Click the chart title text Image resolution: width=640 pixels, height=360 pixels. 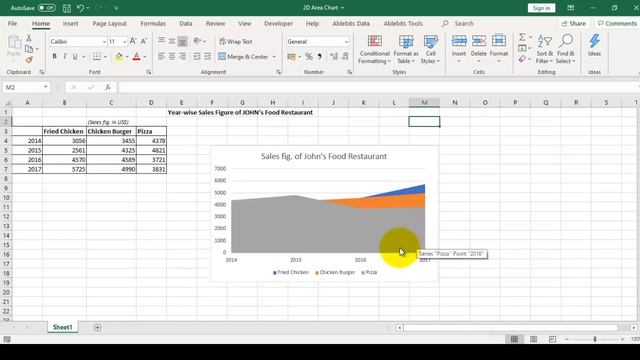[x=324, y=156]
